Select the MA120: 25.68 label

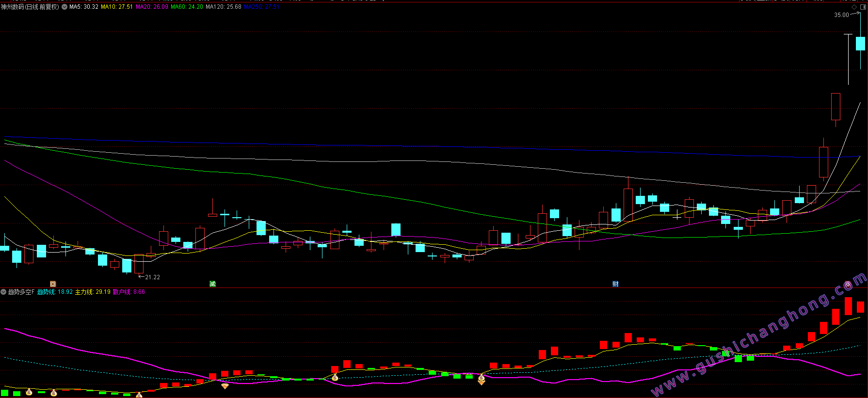pos(224,7)
